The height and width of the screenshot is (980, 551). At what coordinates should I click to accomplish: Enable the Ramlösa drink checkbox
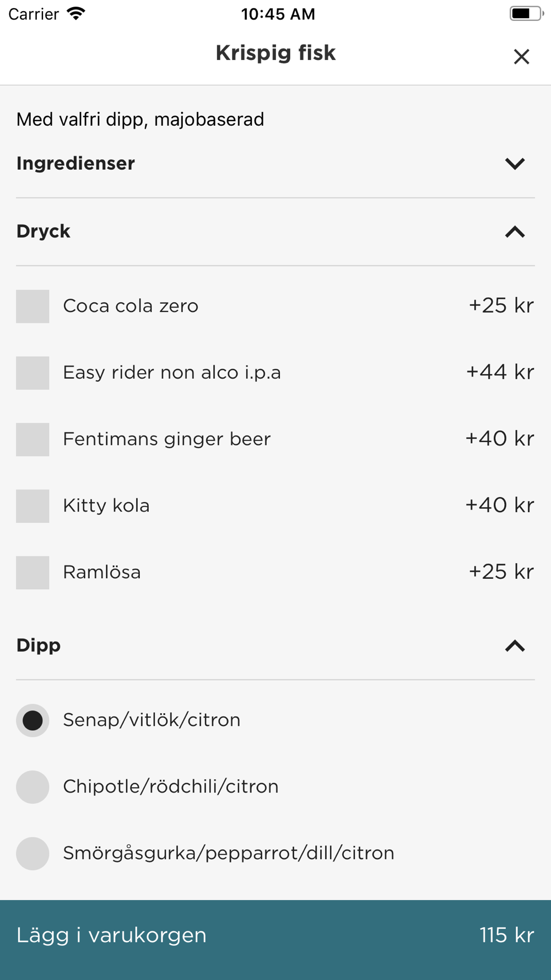[33, 573]
